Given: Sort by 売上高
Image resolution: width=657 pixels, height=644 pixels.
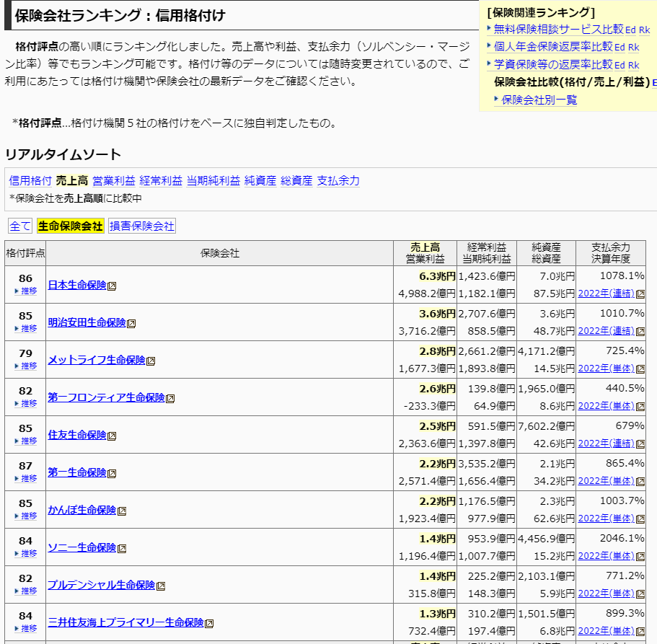Looking at the screenshot, I should [72, 180].
